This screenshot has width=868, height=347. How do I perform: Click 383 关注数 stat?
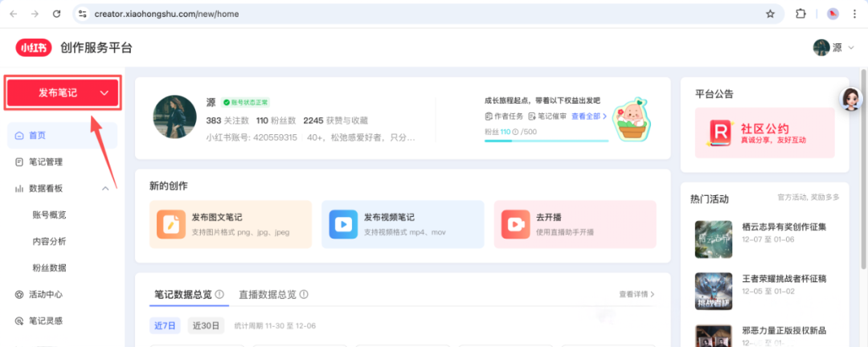(x=227, y=120)
